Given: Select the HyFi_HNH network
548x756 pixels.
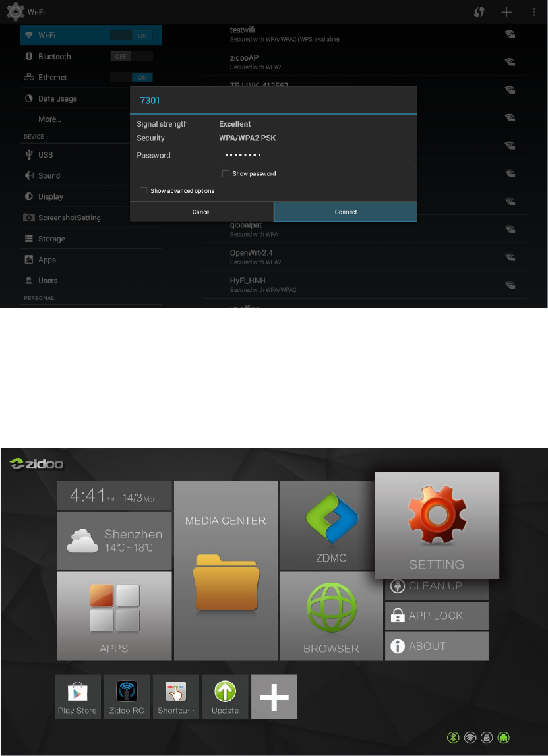Looking at the screenshot, I should [365, 285].
